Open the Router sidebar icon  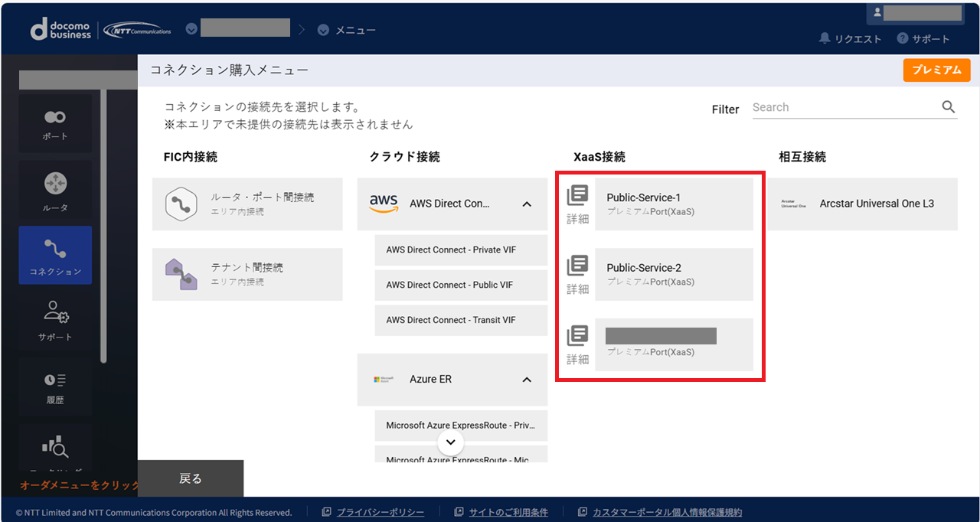click(x=55, y=191)
